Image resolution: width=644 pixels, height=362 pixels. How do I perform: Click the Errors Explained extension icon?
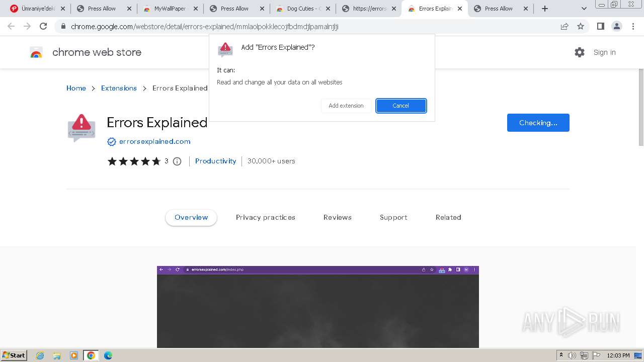point(82,128)
